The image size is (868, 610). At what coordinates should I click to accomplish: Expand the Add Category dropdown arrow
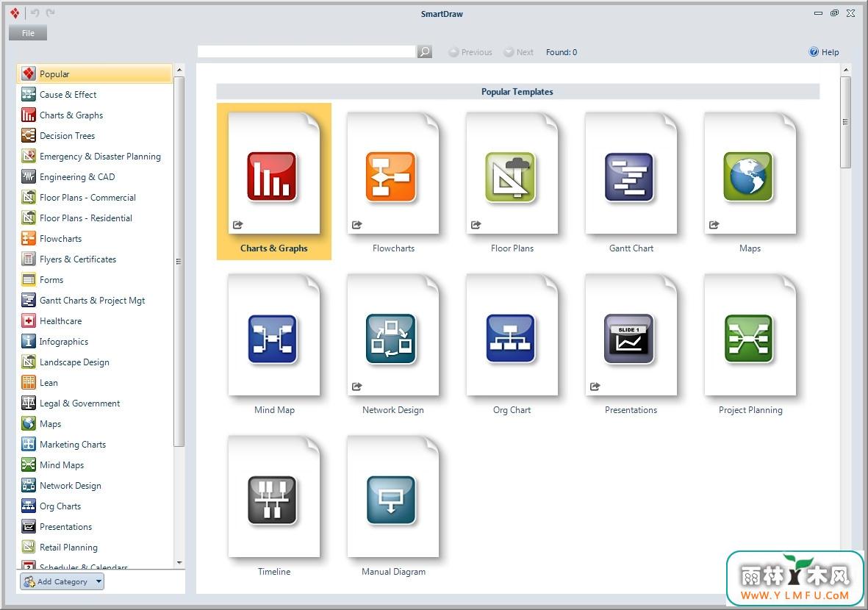coord(98,581)
